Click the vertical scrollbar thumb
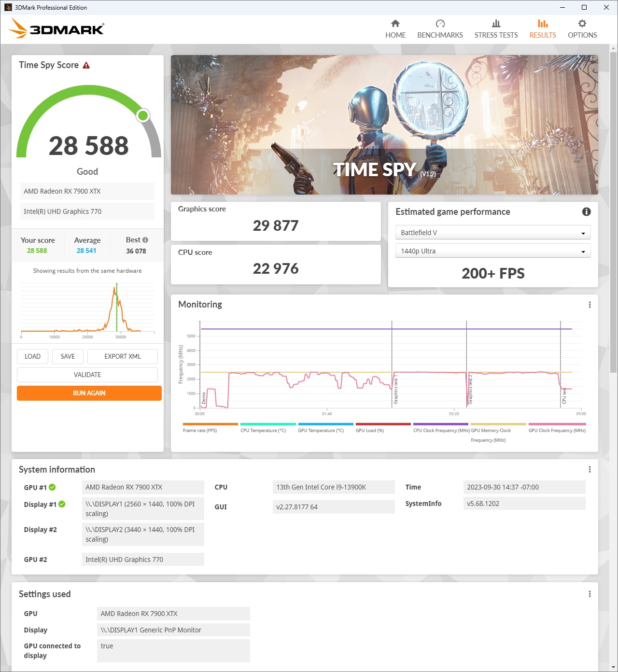 tap(613, 212)
